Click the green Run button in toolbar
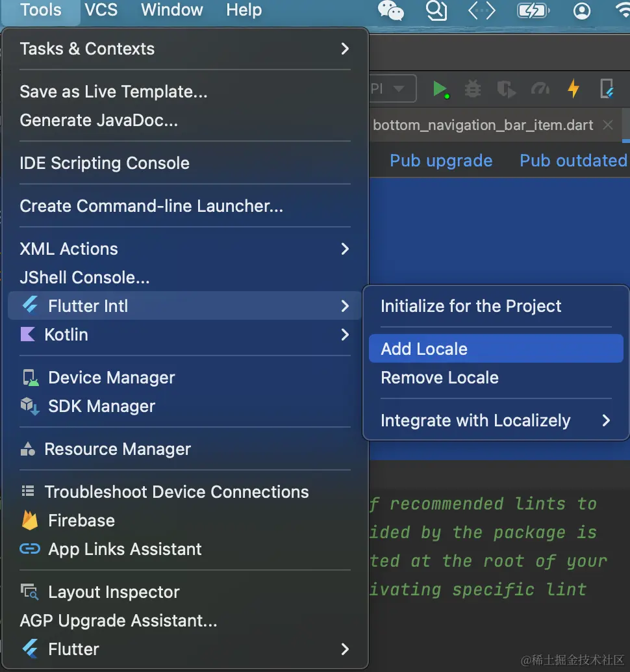Image resolution: width=630 pixels, height=672 pixels. 440,89
